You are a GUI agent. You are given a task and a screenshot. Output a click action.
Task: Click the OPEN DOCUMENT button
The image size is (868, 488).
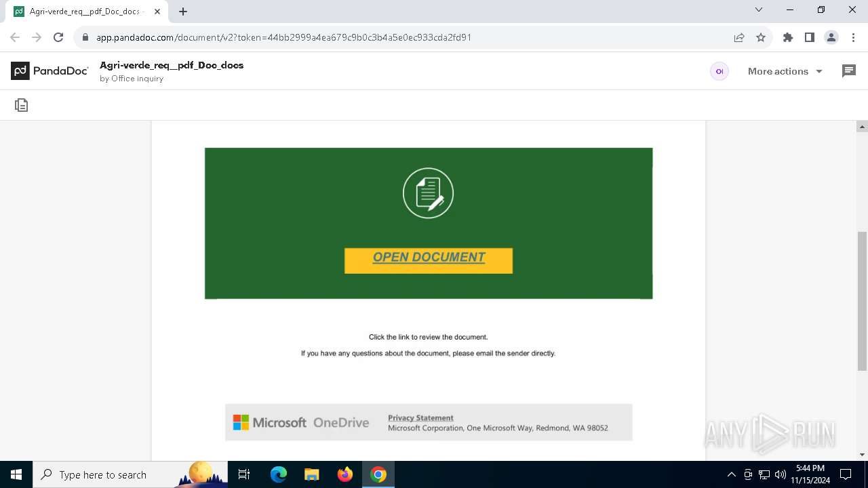click(x=429, y=260)
